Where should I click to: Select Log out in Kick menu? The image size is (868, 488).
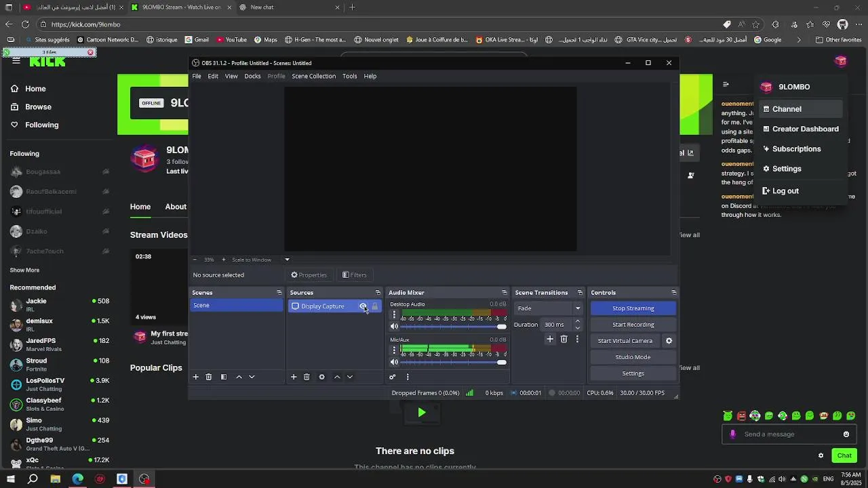pos(800,191)
